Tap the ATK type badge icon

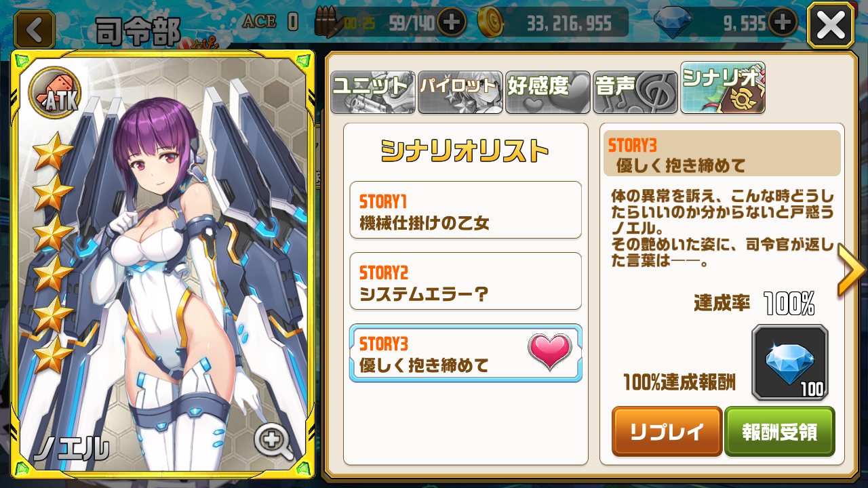click(x=54, y=92)
